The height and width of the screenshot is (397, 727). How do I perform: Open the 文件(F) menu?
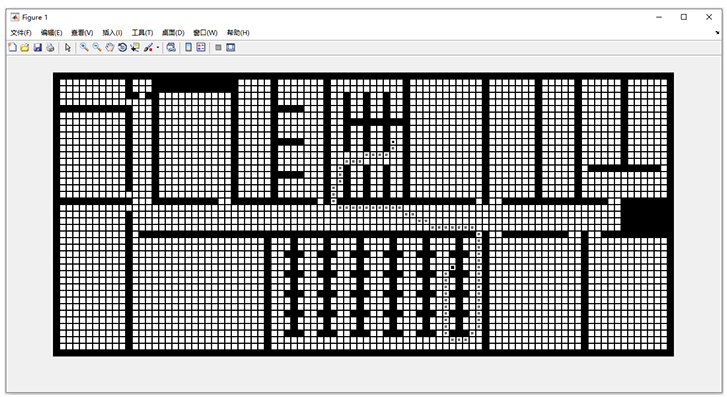pyautogui.click(x=21, y=32)
